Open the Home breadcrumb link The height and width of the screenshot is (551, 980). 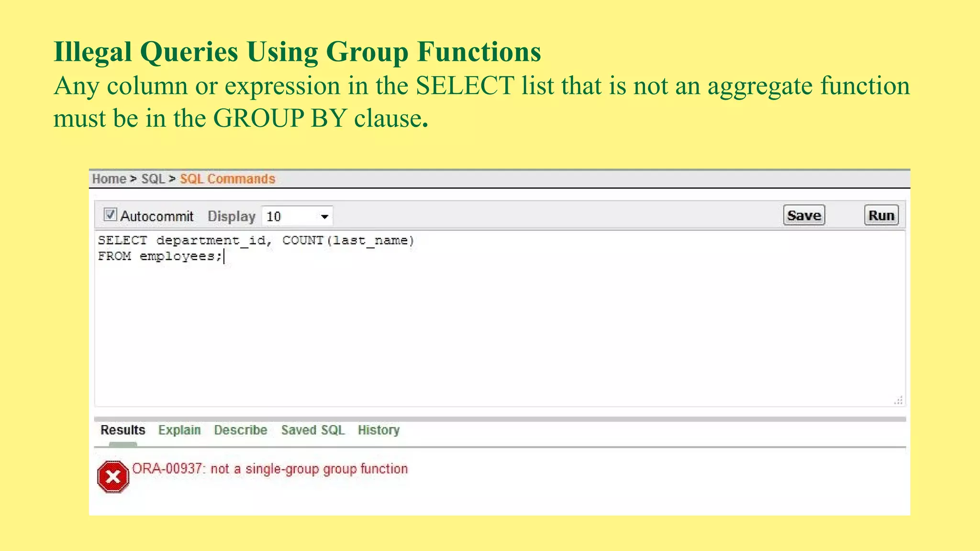tap(109, 179)
